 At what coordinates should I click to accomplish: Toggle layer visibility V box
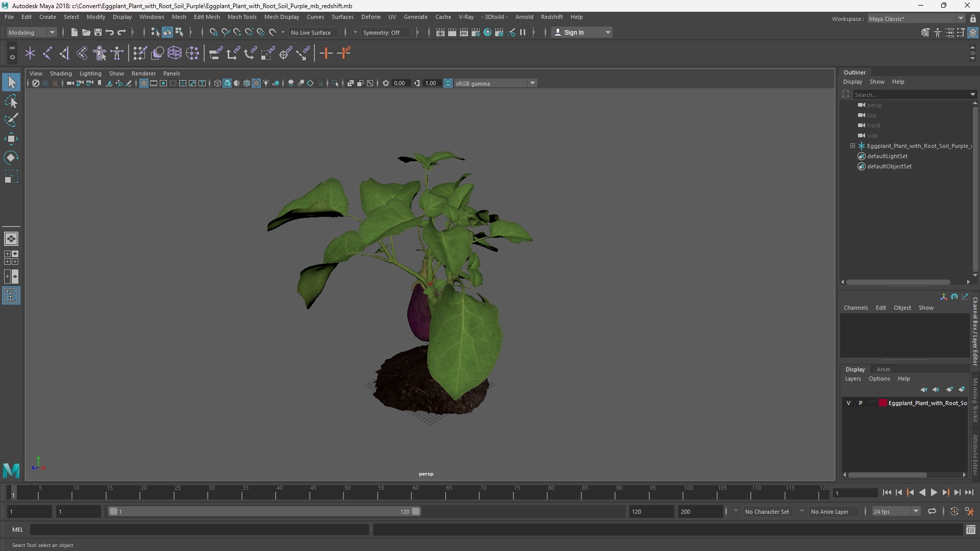(x=849, y=403)
